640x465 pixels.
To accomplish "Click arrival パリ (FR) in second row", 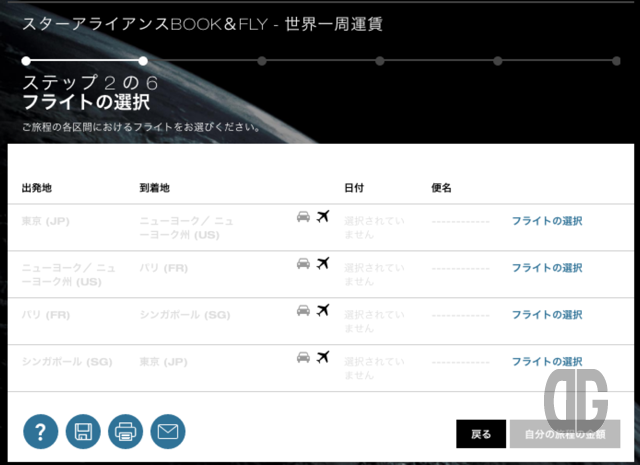I will pyautogui.click(x=164, y=268).
